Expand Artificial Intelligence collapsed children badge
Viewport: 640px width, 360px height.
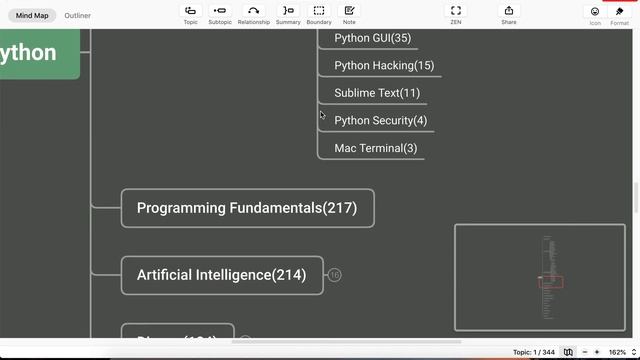[x=334, y=275]
